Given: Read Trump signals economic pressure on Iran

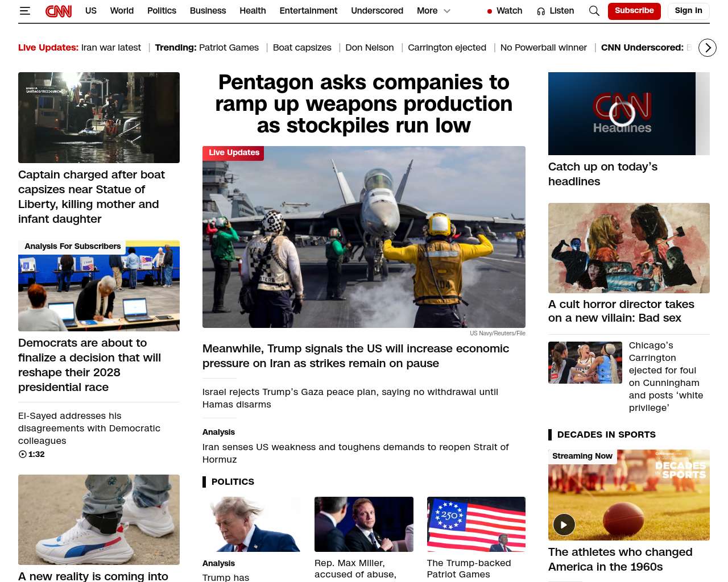Looking at the screenshot, I should (355, 356).
